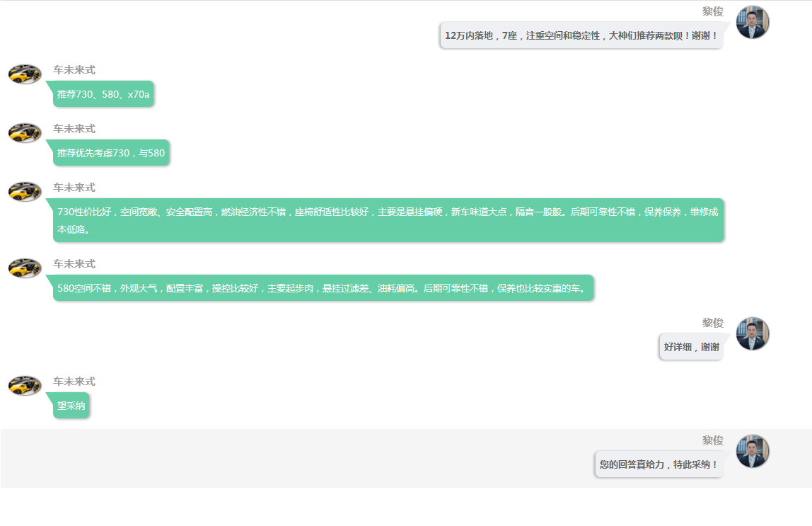812x526 pixels.
Task: Click 黎俊's avatar beside 好详细，谢谢 message
Action: [752, 333]
